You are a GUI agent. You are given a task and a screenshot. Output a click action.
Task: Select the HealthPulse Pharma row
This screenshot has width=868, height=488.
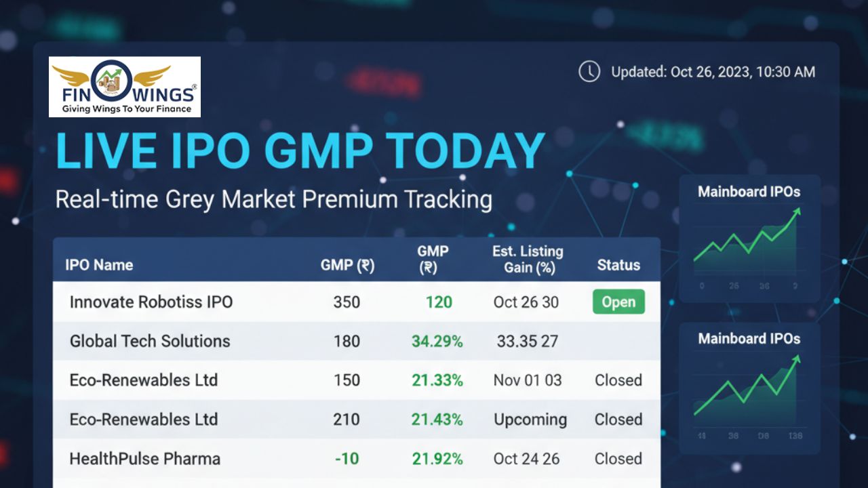coord(144,459)
